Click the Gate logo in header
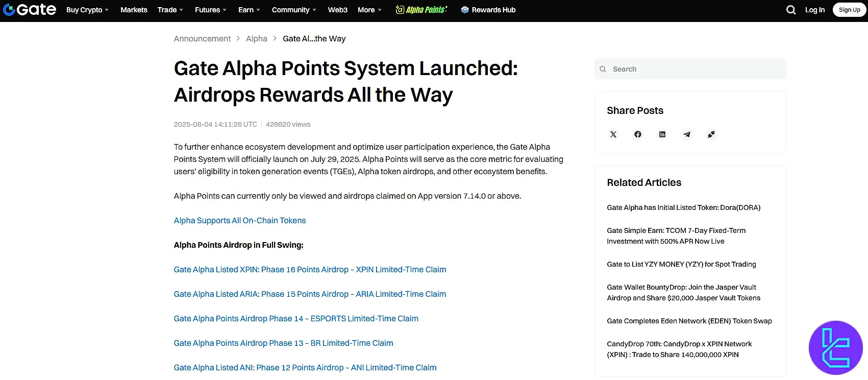This screenshot has width=868, height=380. tap(30, 10)
